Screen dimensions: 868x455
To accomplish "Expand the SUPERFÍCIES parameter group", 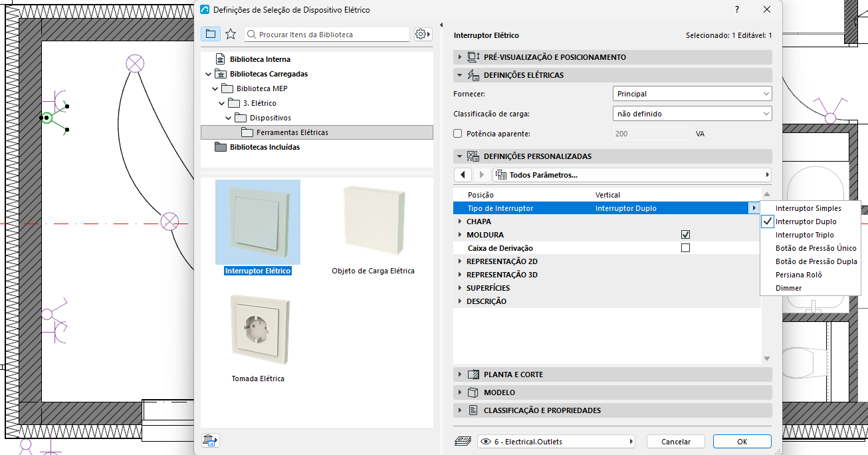I will (460, 288).
